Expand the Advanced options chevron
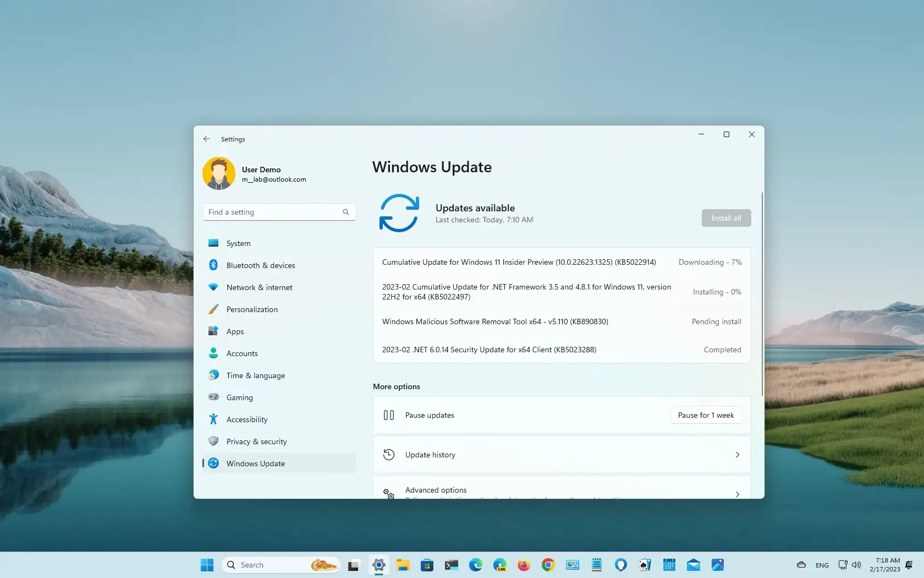This screenshot has height=578, width=924. point(736,494)
